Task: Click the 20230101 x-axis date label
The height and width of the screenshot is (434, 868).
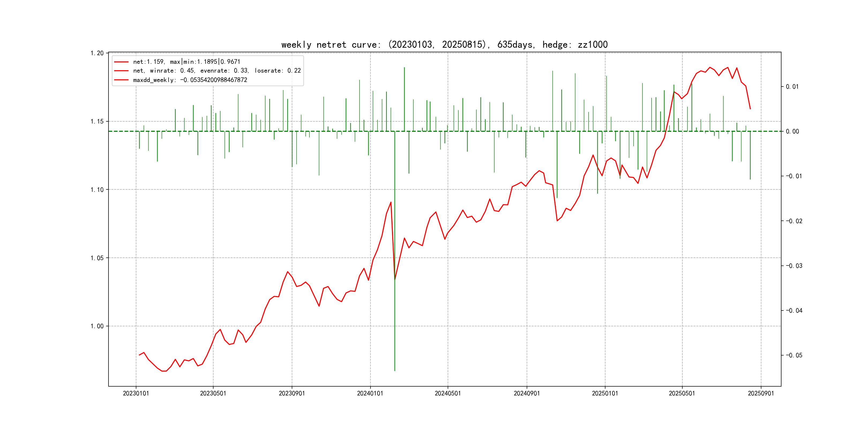Action: click(x=136, y=394)
